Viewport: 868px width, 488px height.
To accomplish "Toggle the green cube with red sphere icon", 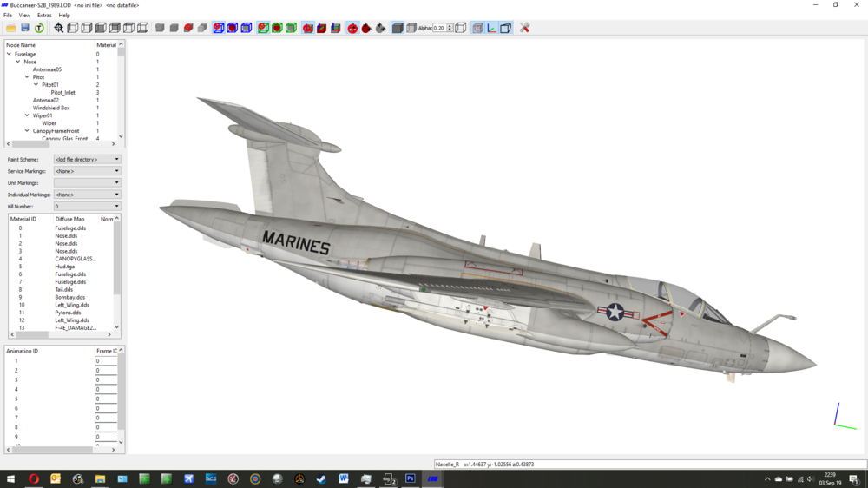I will tap(263, 28).
